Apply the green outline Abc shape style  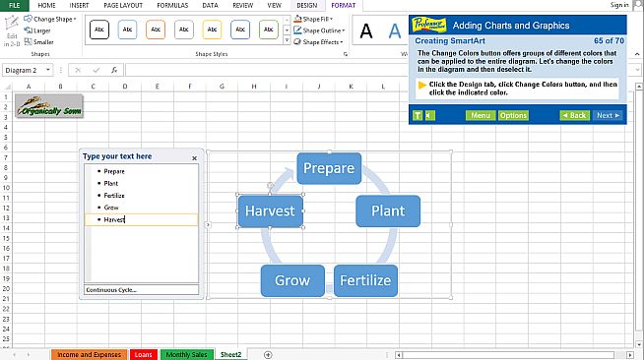click(x=269, y=30)
